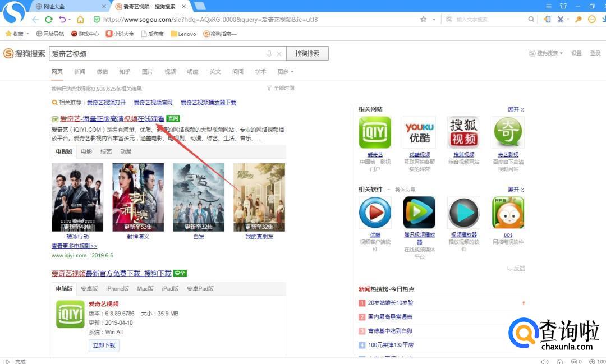Image resolution: width=606 pixels, height=364 pixels.
Task: Open the Youku related website icon
Action: pyautogui.click(x=419, y=132)
